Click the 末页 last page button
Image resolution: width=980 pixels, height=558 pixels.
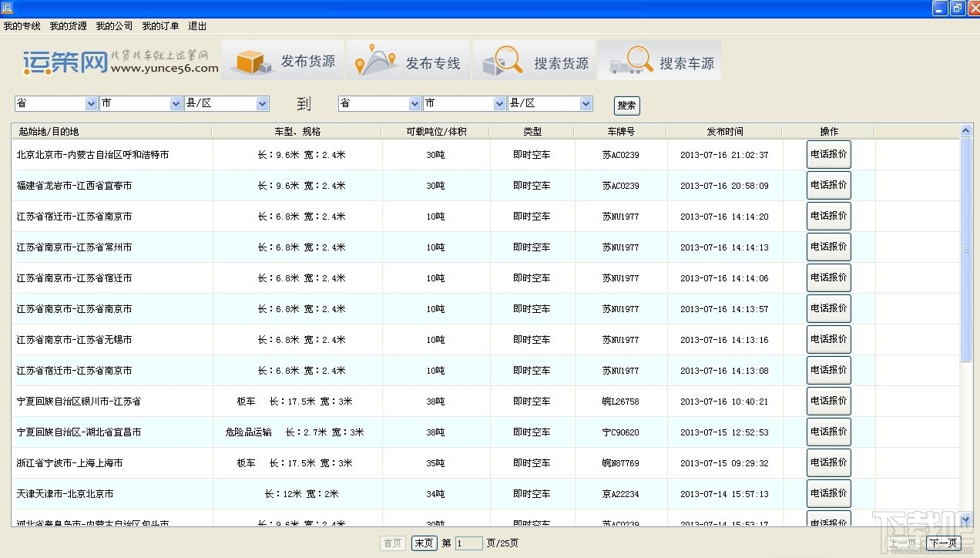coord(424,543)
